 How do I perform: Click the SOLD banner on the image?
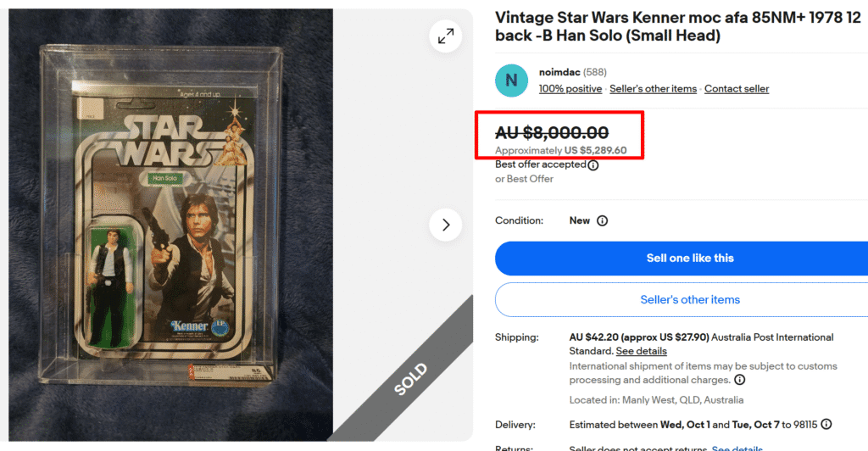tap(411, 380)
